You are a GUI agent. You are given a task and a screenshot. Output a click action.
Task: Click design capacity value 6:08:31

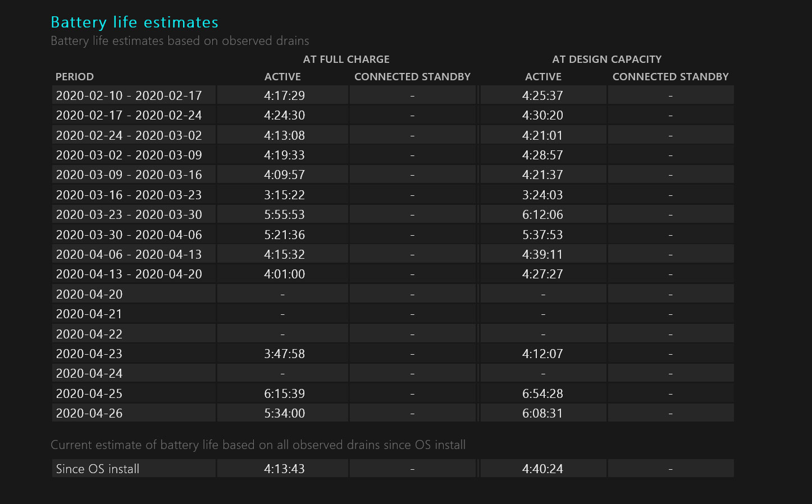click(x=542, y=413)
